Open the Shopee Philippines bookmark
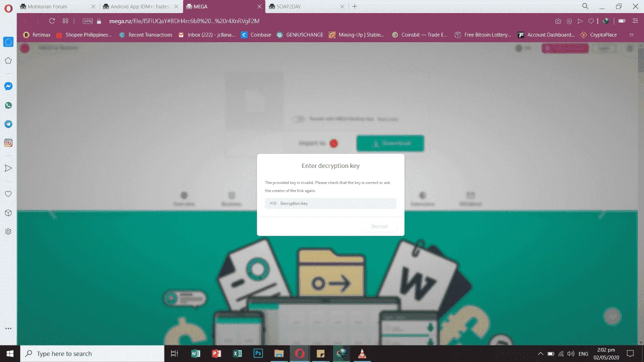 [84, 35]
